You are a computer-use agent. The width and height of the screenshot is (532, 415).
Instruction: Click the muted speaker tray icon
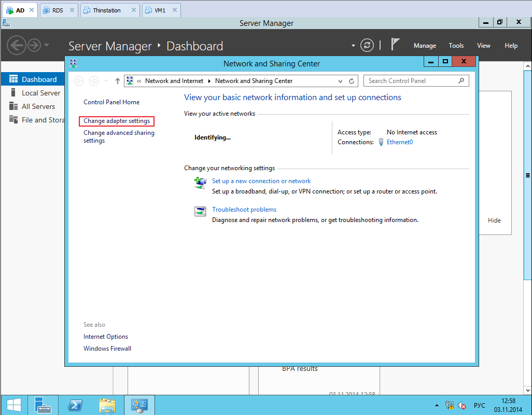coord(462,405)
